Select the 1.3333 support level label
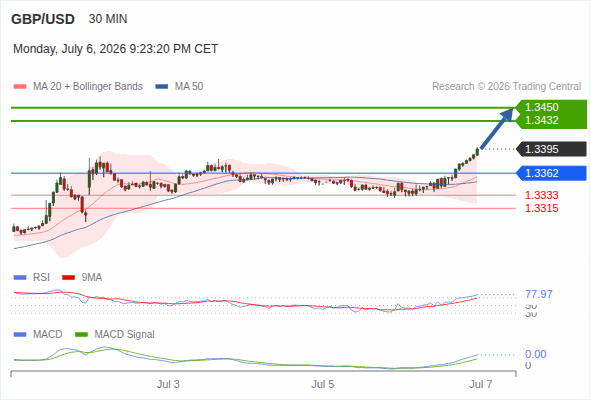590x400 pixels. click(x=541, y=195)
